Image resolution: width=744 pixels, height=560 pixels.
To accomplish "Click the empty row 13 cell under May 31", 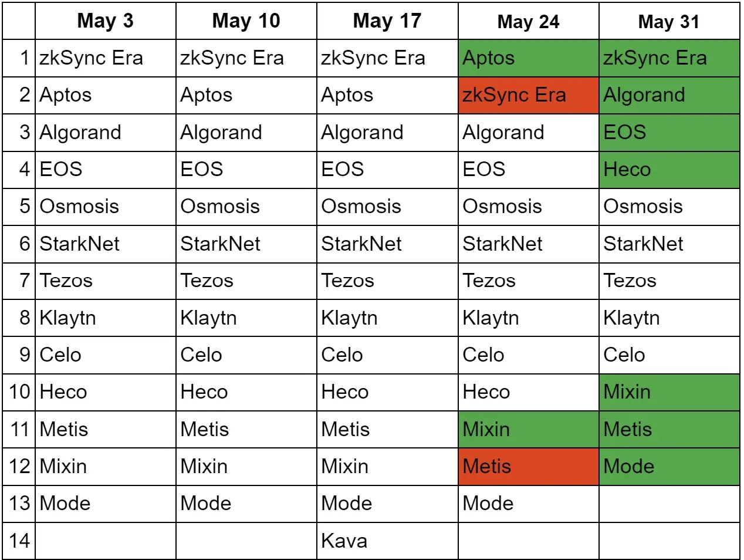I will 669,504.
